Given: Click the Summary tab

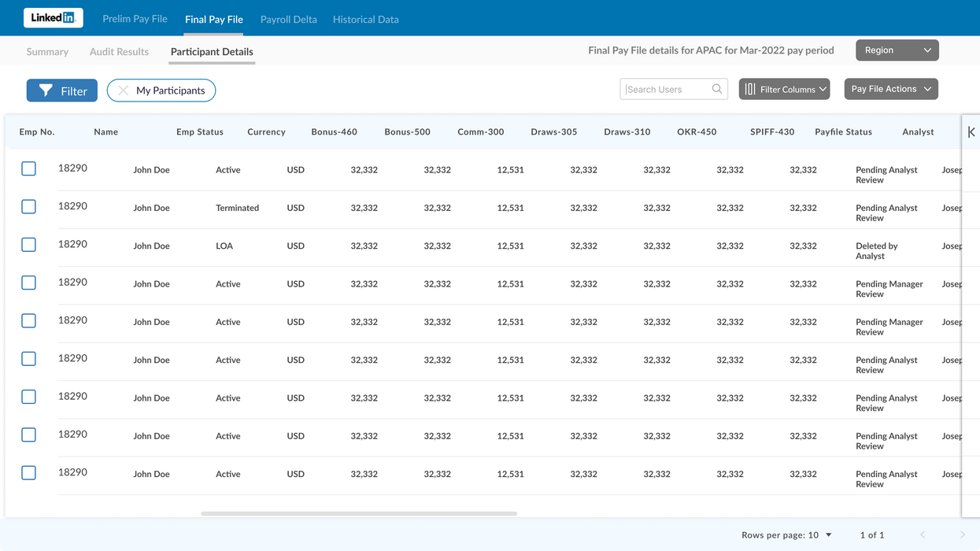Looking at the screenshot, I should 47,51.
